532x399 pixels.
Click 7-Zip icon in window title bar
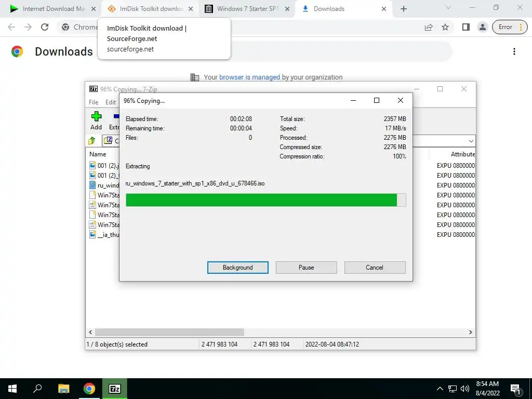(x=94, y=89)
